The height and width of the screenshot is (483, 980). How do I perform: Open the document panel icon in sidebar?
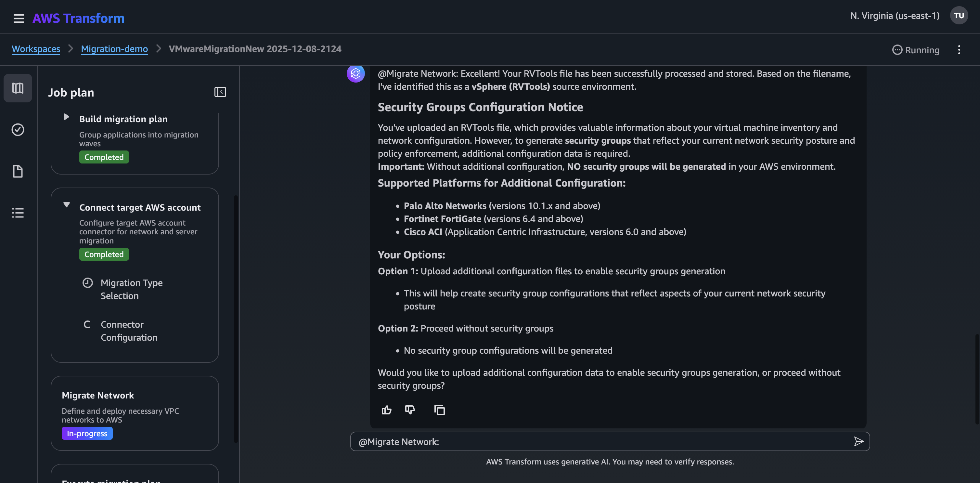coord(18,171)
